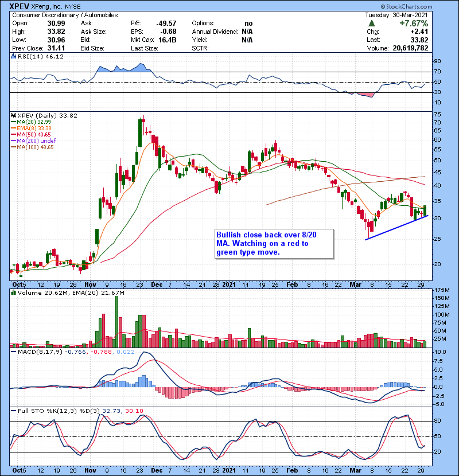Click the Ask: label
This screenshot has height=476, width=459.
[x=87, y=23]
